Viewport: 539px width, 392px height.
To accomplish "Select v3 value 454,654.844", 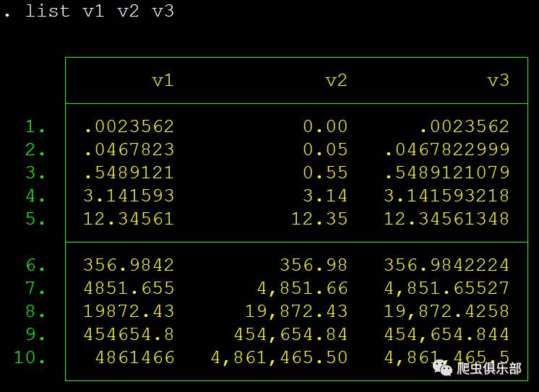I will coord(447,334).
